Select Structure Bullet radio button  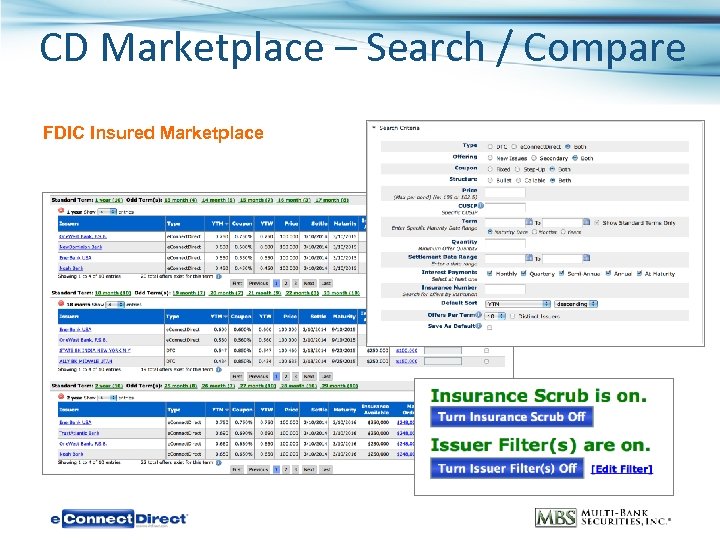click(490, 180)
